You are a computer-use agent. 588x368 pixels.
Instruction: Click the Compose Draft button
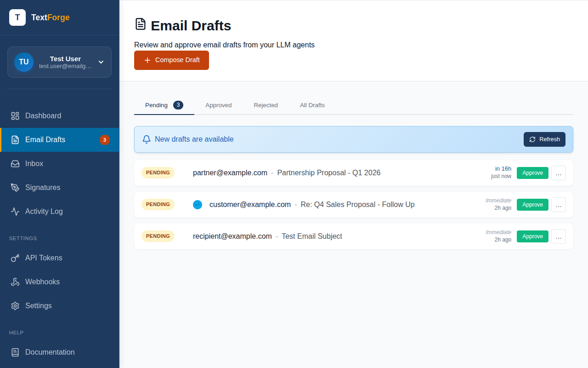tap(171, 60)
